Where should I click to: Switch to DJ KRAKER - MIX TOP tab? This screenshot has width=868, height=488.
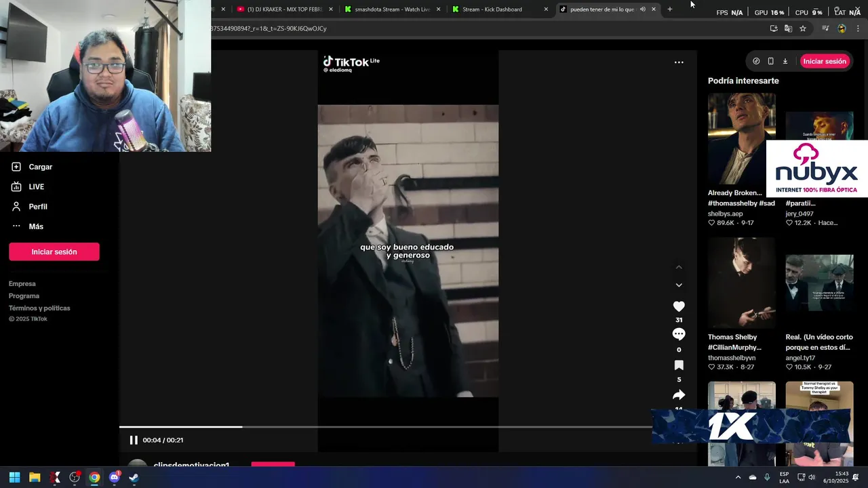[285, 9]
